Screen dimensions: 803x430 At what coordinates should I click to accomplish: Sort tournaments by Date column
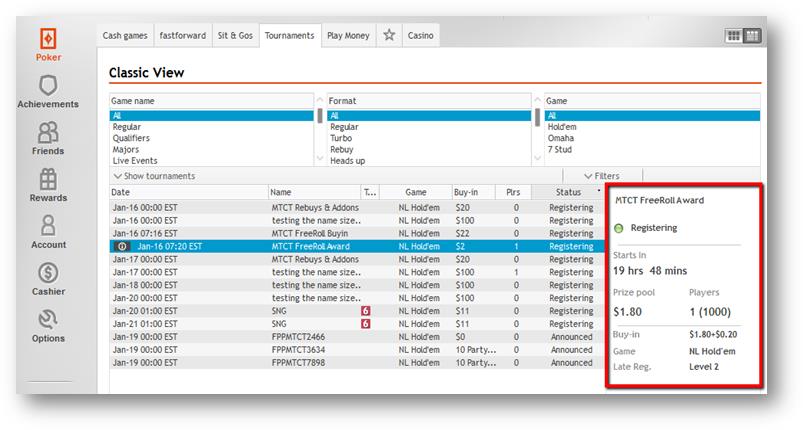(x=188, y=192)
